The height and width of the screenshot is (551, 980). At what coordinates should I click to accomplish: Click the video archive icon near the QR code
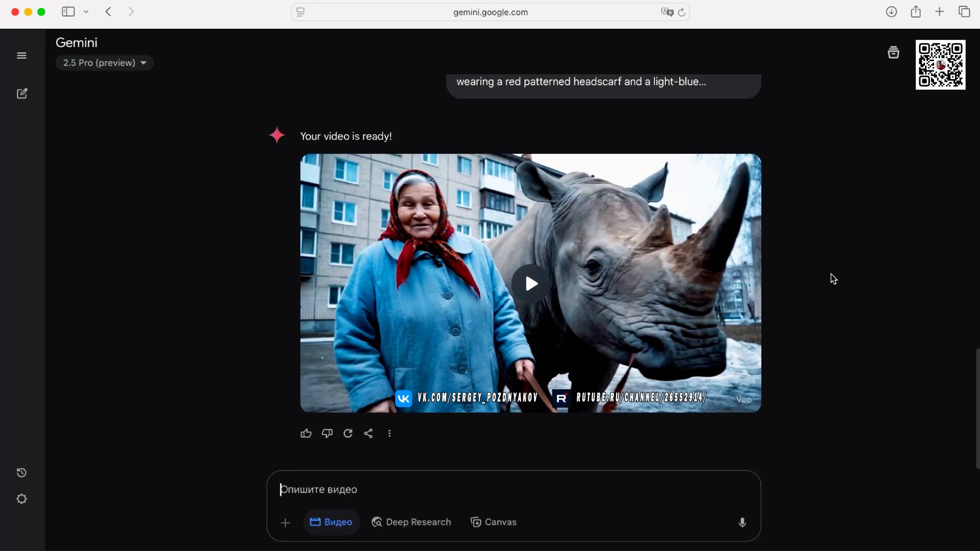pos(893,52)
